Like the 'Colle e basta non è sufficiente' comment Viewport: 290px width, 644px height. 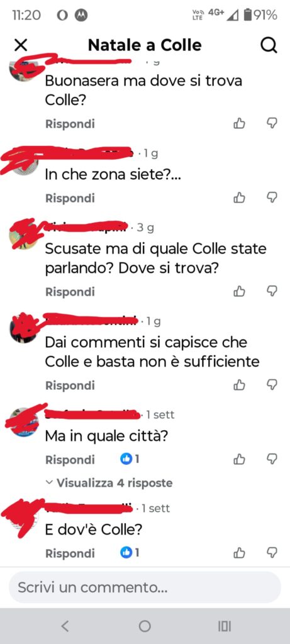point(239,385)
